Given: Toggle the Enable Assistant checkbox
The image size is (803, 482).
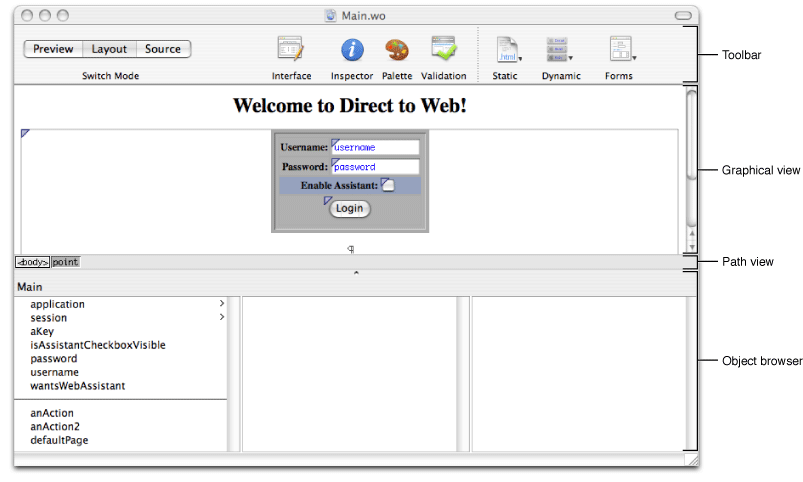Looking at the screenshot, I should pos(388,185).
